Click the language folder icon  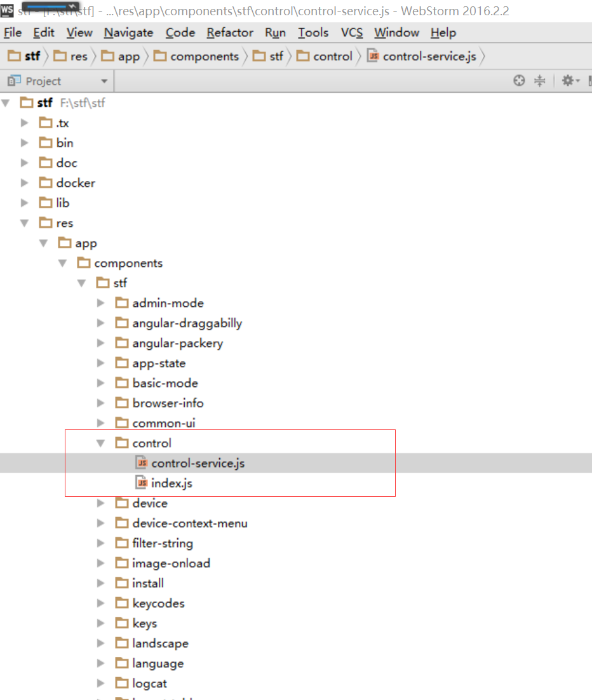[x=122, y=663]
